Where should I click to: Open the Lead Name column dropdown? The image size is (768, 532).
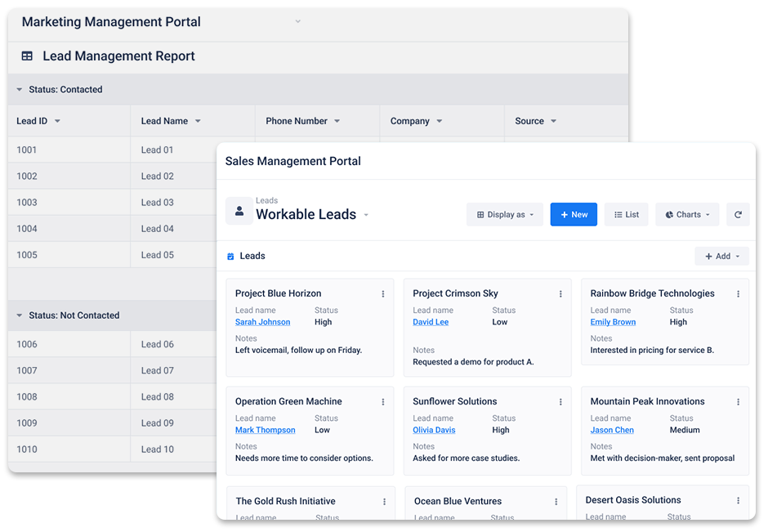[x=198, y=121]
